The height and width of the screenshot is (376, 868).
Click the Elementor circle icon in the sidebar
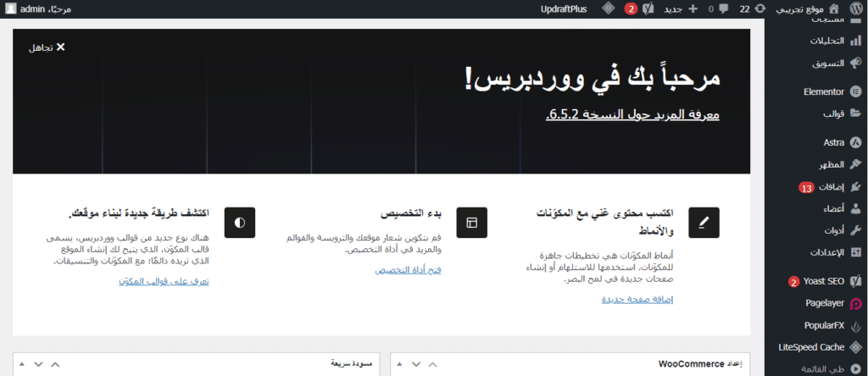point(856,91)
